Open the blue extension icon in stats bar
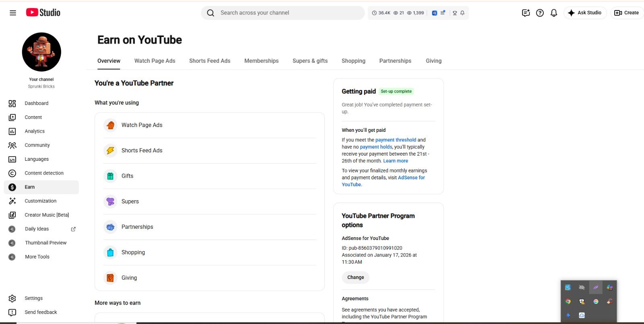Viewport: 644px width, 324px height. point(434,13)
